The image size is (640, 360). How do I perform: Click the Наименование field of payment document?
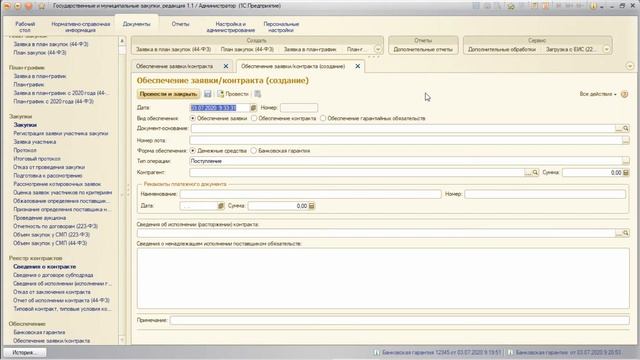[x=310, y=194]
